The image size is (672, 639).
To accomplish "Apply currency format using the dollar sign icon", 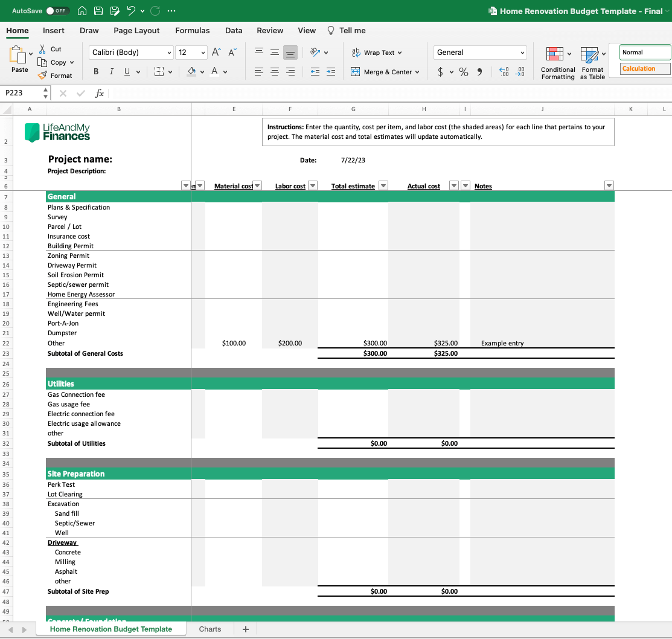I will pyautogui.click(x=441, y=71).
